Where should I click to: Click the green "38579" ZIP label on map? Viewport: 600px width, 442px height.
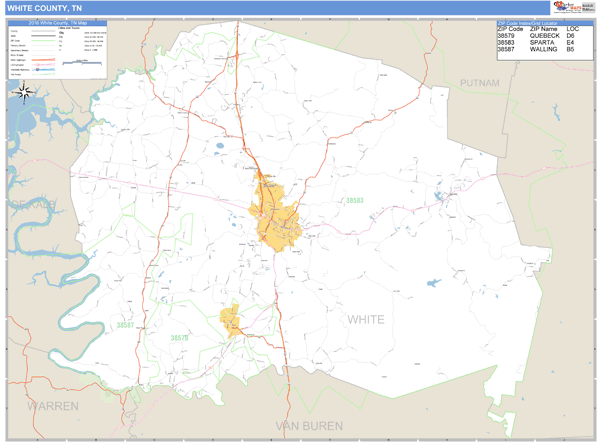click(179, 338)
